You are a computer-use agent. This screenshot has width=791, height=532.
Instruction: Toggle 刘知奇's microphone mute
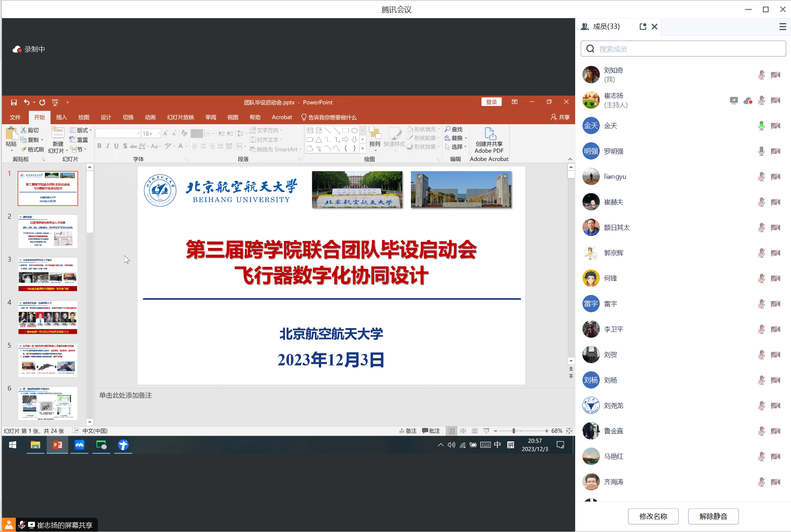point(761,74)
